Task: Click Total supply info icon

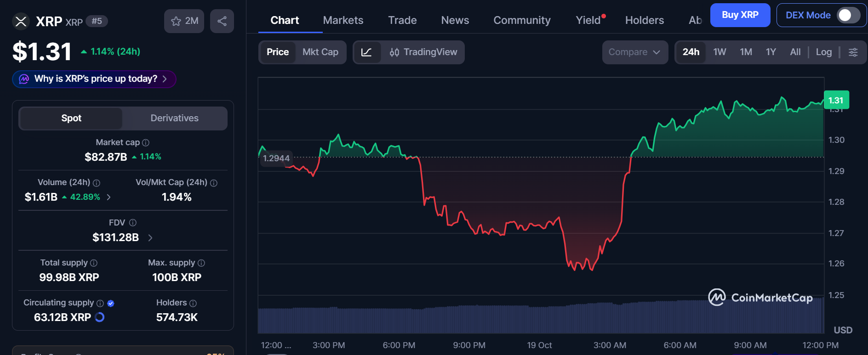Action: (94, 263)
